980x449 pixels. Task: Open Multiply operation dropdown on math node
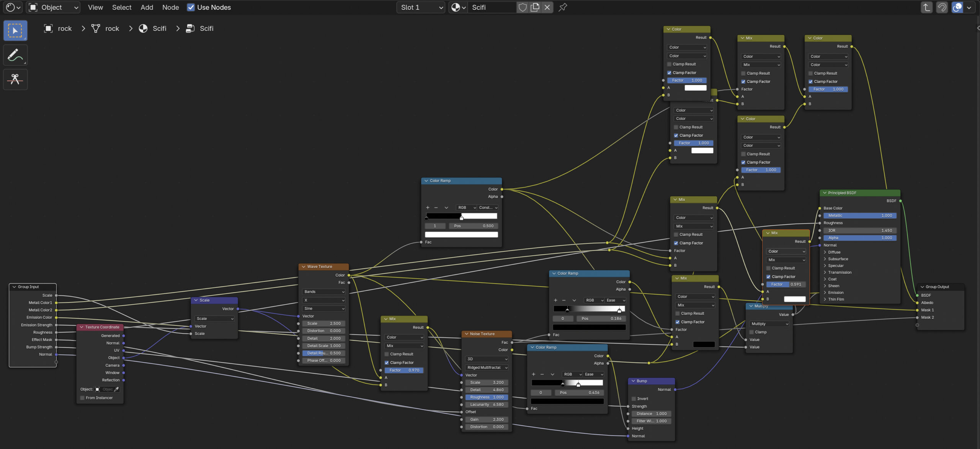(769, 324)
